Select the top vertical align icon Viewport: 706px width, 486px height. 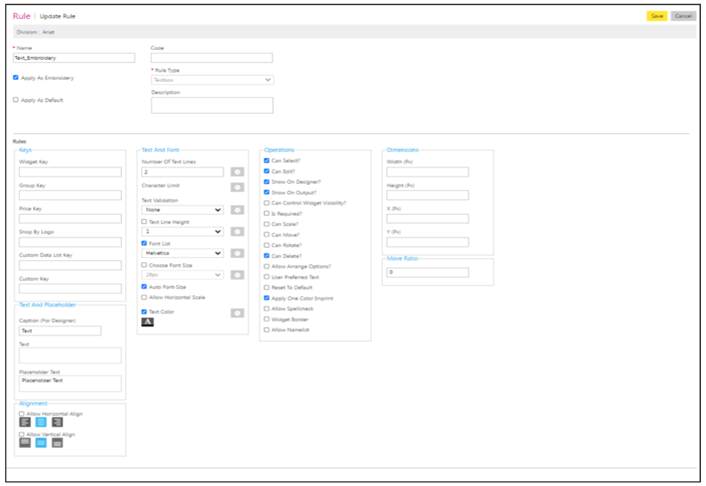pyautogui.click(x=24, y=443)
